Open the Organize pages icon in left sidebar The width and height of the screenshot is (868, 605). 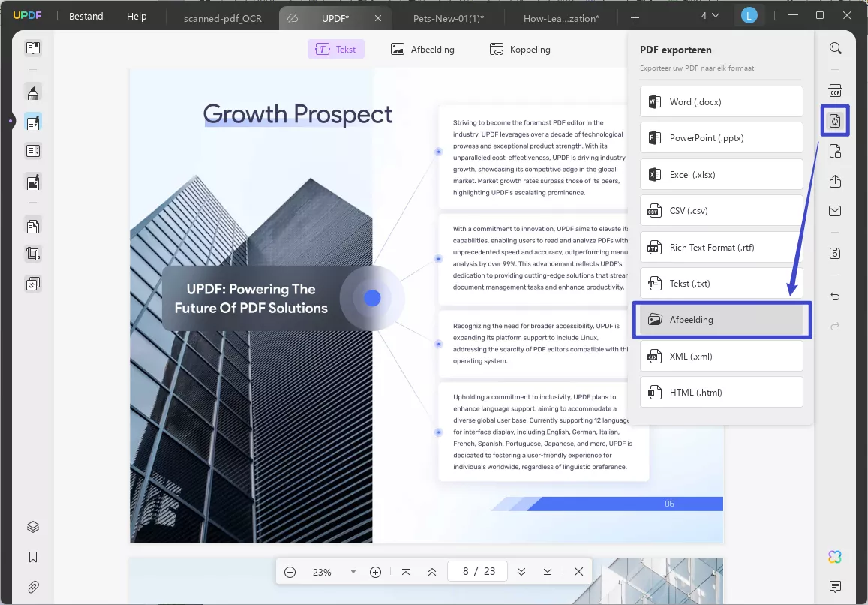pyautogui.click(x=33, y=151)
